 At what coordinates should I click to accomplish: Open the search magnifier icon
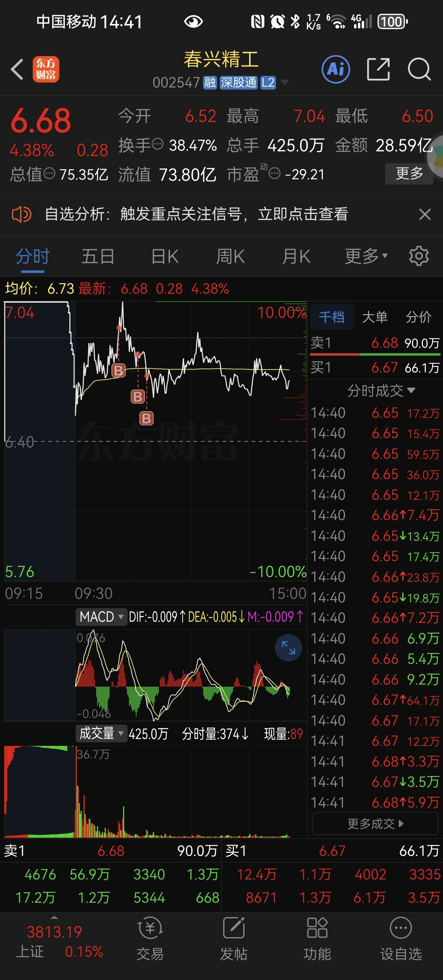(419, 69)
